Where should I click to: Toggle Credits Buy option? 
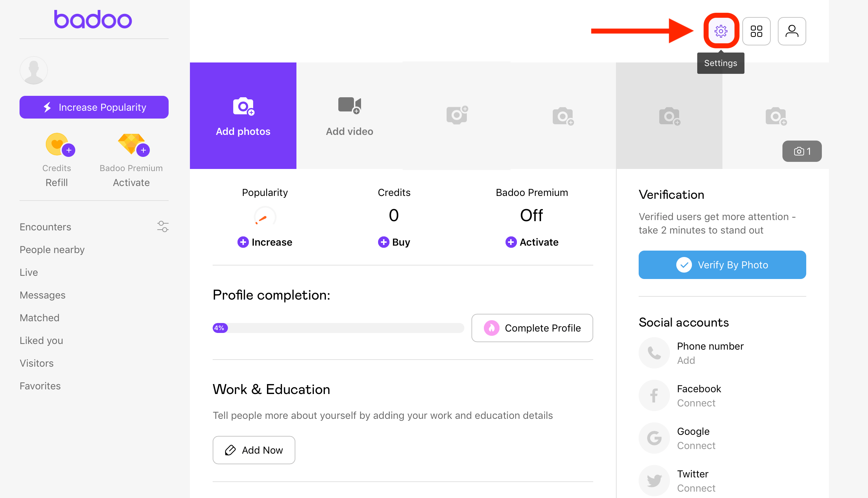[393, 241]
